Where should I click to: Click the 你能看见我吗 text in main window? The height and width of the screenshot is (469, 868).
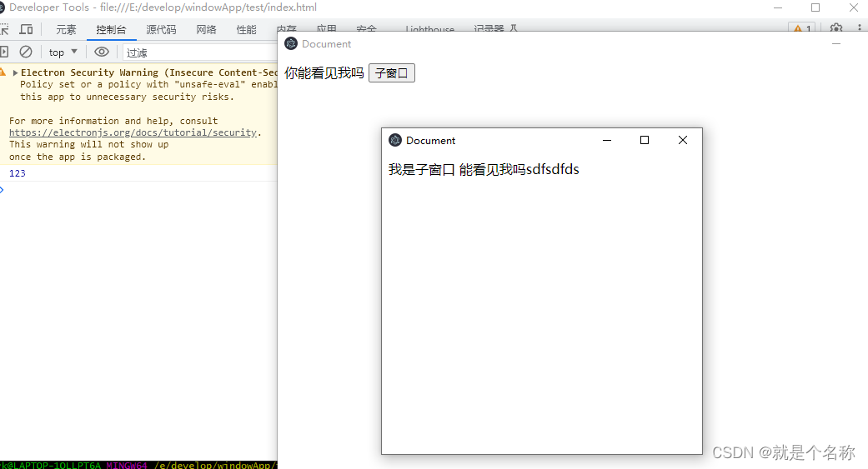(324, 73)
